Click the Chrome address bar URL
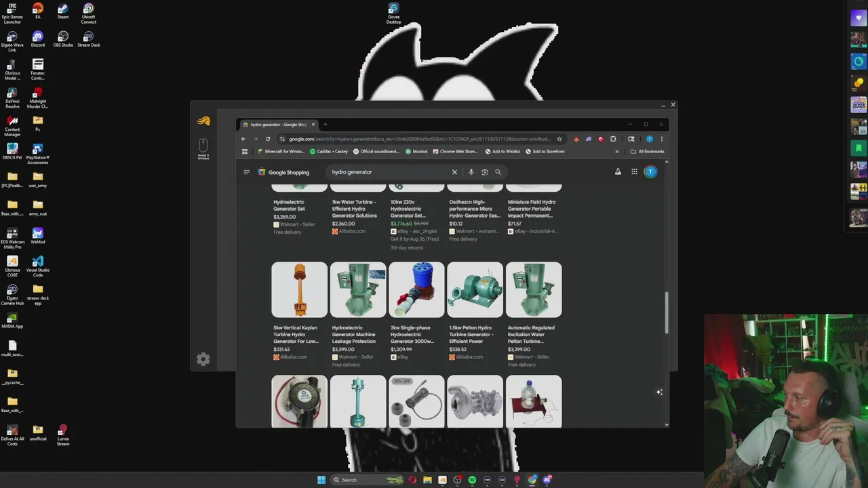868x488 pixels. tap(420, 139)
